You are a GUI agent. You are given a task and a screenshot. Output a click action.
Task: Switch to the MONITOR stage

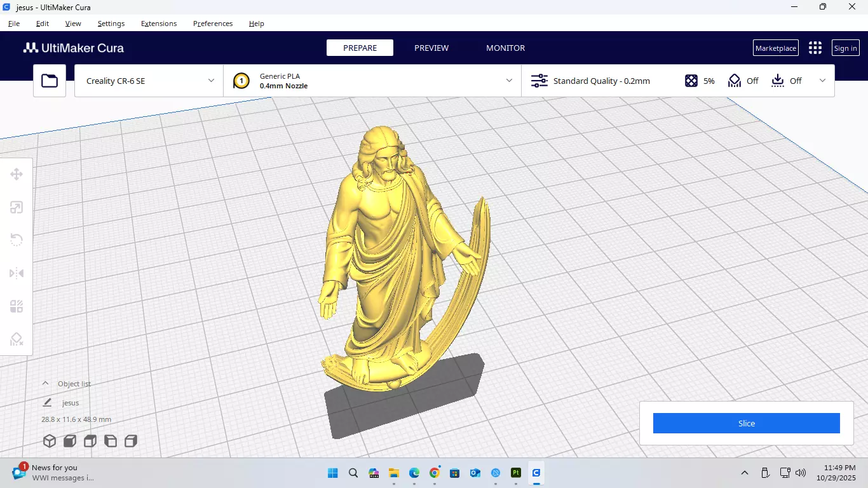pyautogui.click(x=506, y=48)
